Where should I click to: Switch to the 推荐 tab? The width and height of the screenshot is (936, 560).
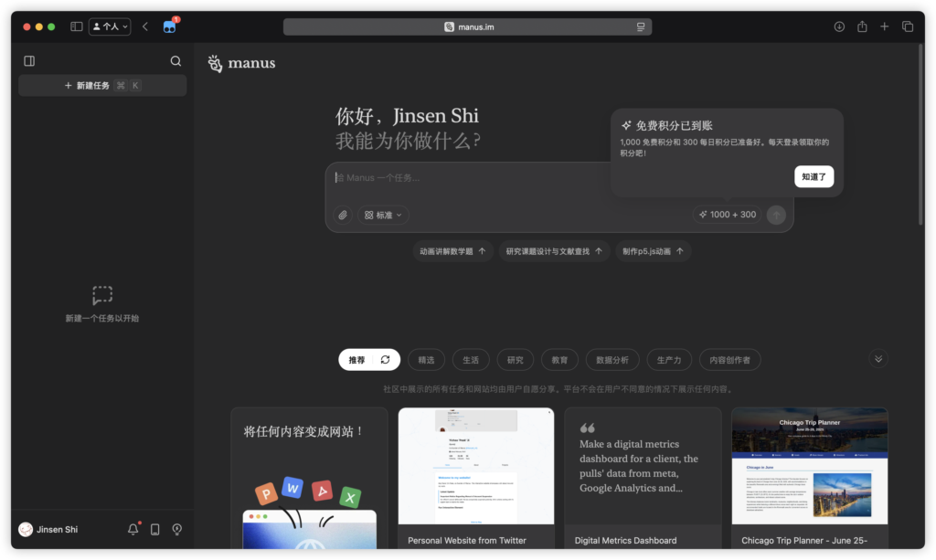click(x=357, y=360)
